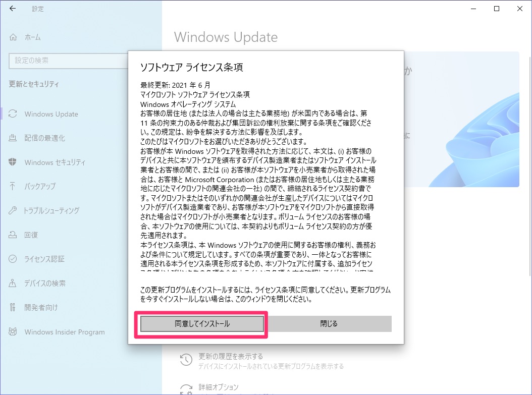532x395 pixels.
Task: Open 回復 settings page
Action: click(x=31, y=235)
